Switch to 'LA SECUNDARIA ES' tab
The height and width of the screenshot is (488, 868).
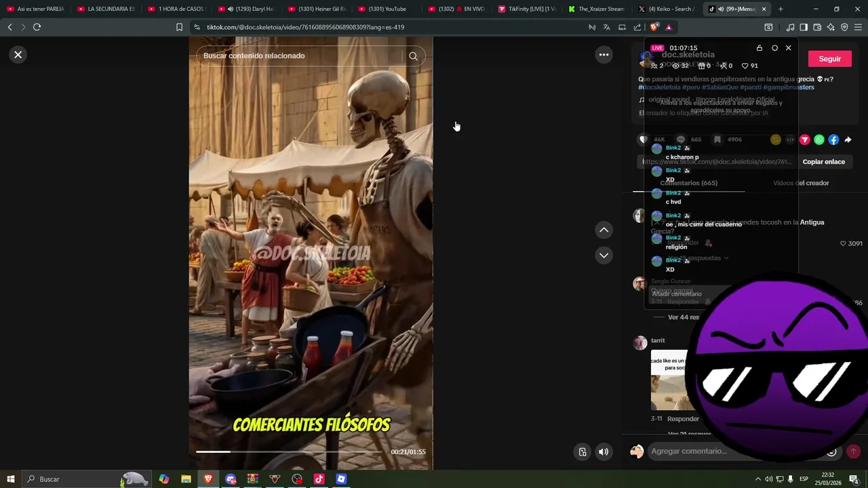click(x=106, y=9)
